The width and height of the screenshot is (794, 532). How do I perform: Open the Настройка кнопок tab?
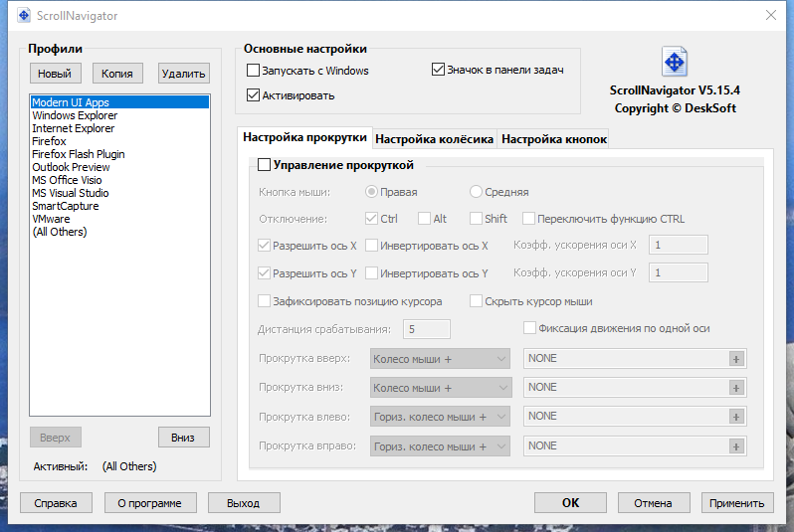pyautogui.click(x=554, y=139)
